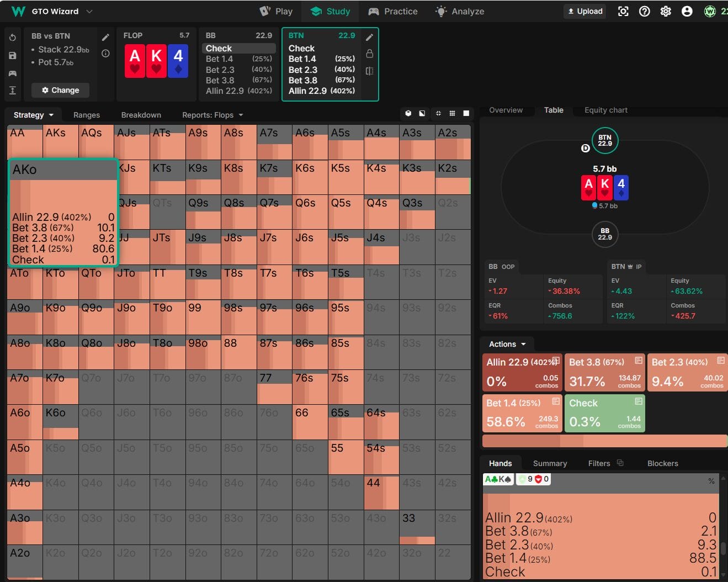This screenshot has height=582, width=728.
Task: Click the gamepad icon in left sidebar
Action: tap(13, 73)
